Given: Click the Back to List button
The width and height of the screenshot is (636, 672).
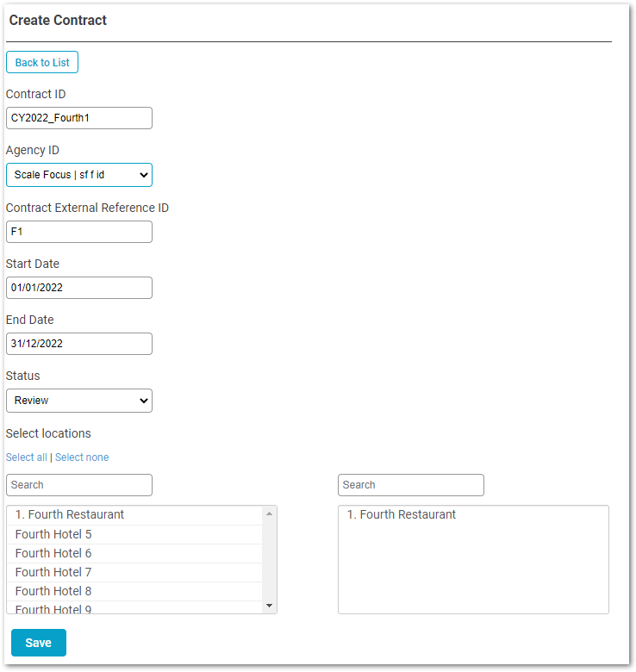Looking at the screenshot, I should click(42, 63).
